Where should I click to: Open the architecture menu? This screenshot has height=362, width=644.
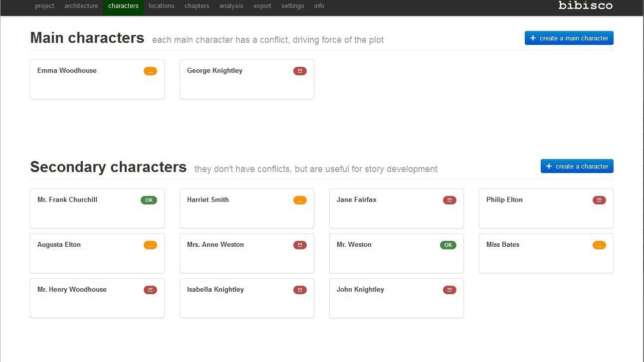pos(81,6)
